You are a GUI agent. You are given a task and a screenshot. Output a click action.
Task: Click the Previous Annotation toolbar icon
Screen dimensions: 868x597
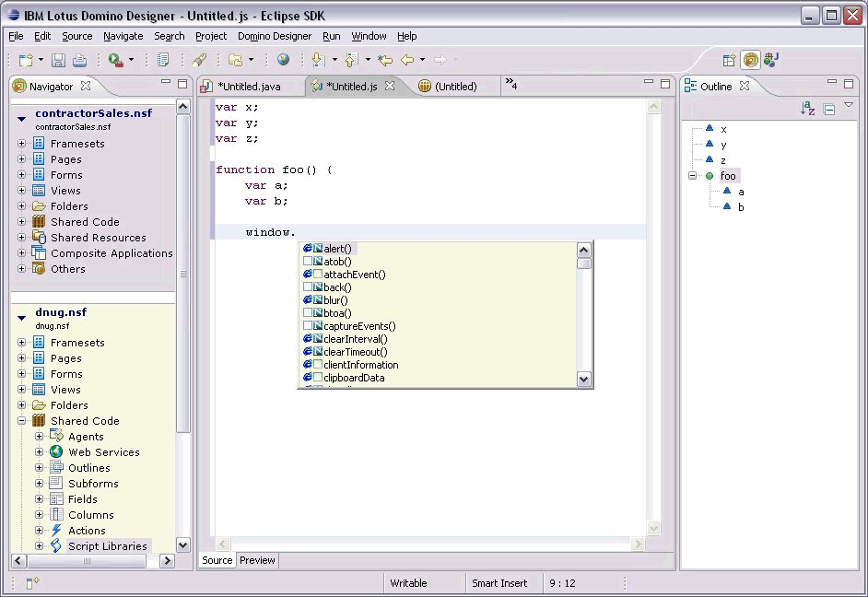pyautogui.click(x=351, y=60)
